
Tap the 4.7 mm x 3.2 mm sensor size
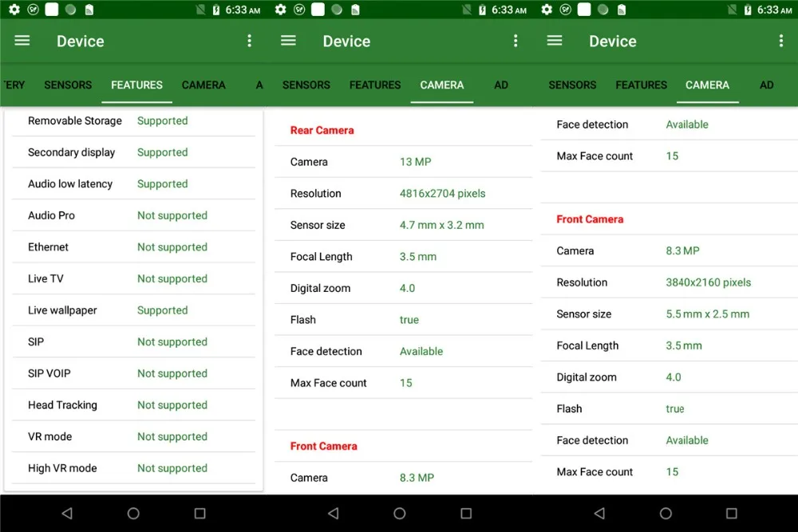(x=442, y=225)
